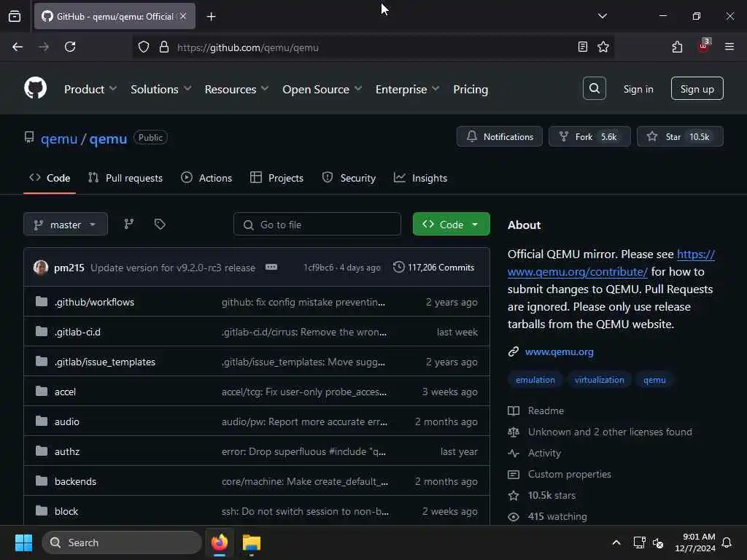Click the Sign up button
The image size is (747, 560).
tap(697, 88)
